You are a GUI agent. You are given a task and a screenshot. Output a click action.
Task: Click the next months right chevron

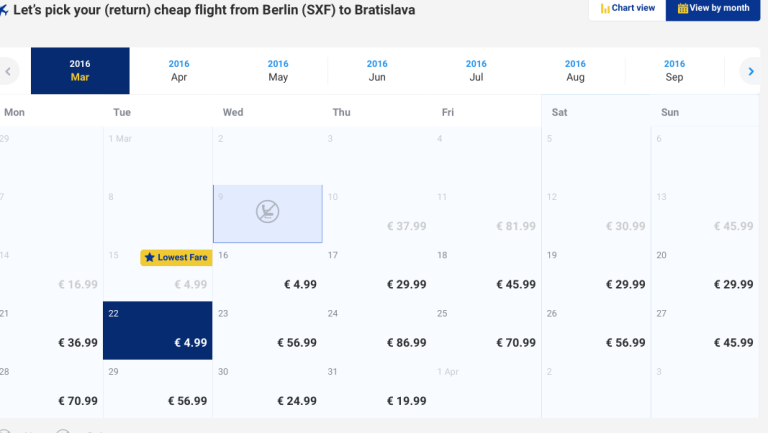tap(751, 72)
